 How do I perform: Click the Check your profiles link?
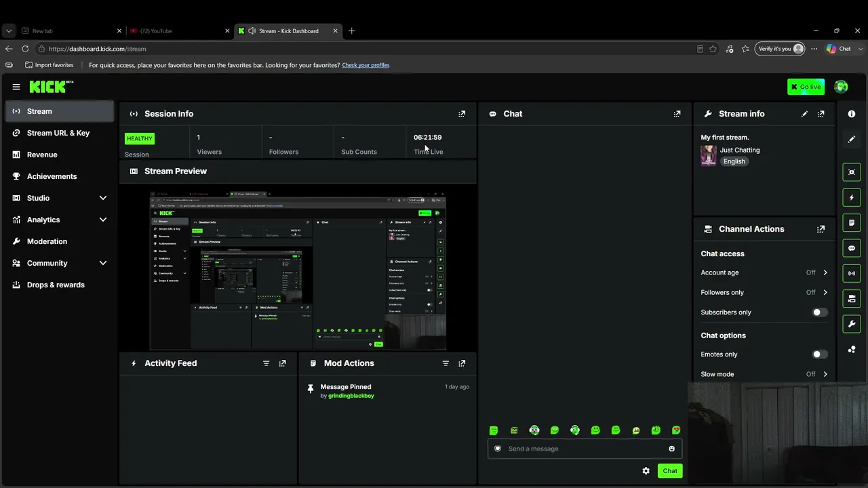(366, 65)
